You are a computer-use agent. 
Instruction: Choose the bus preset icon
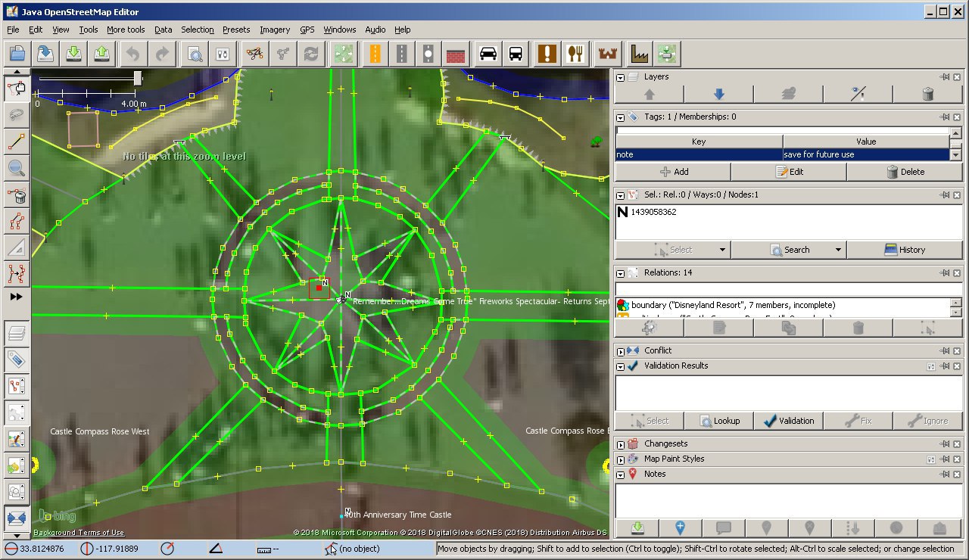[x=516, y=54]
